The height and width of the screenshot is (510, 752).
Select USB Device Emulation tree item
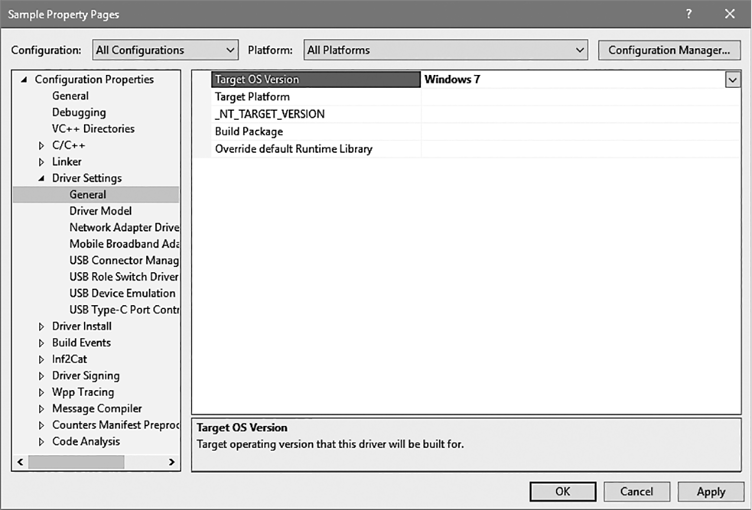tap(122, 293)
